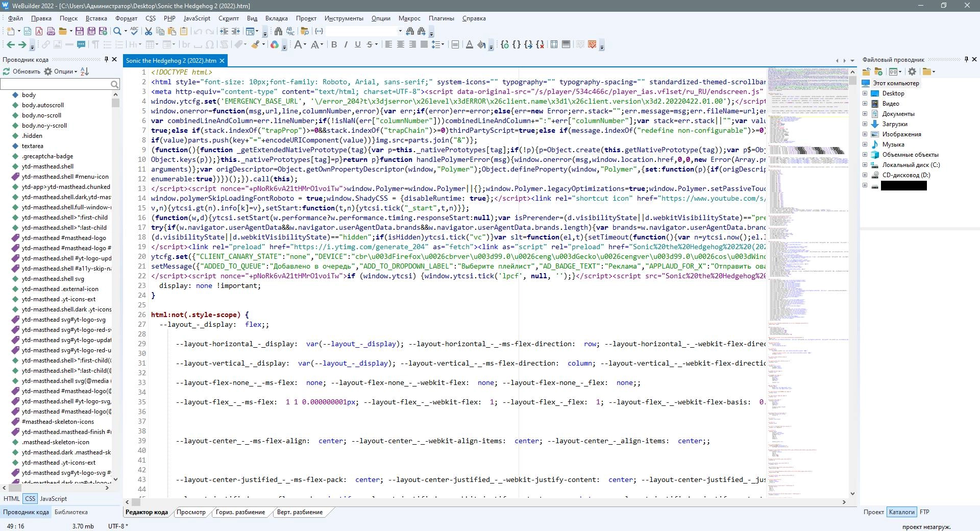This screenshot has width=980, height=531.
Task: Click the spell check ABC icon
Action: point(134,31)
